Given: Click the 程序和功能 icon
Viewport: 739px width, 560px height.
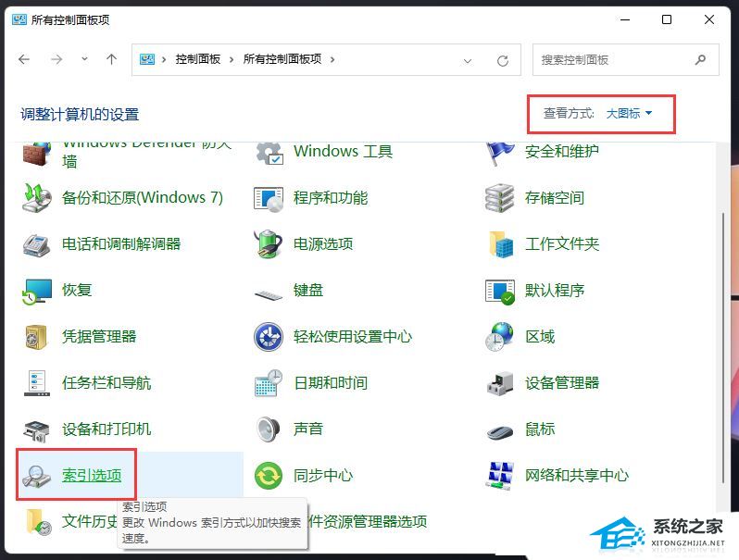Looking at the screenshot, I should pos(269,198).
